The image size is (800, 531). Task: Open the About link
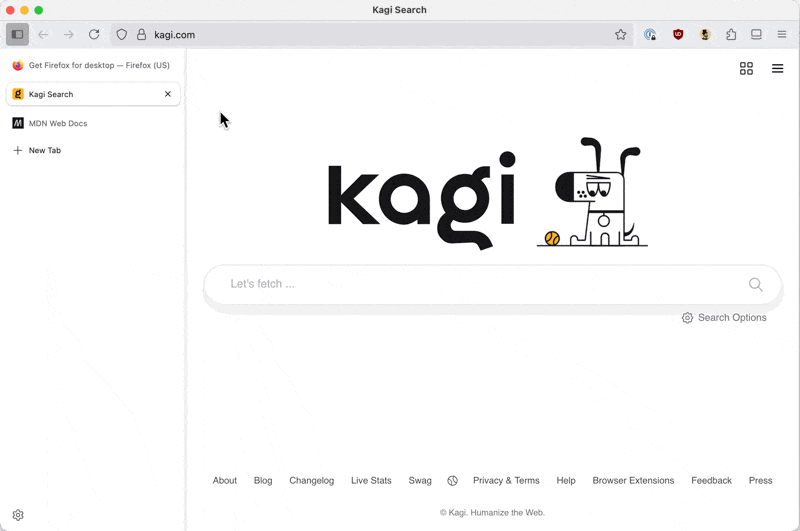point(224,481)
